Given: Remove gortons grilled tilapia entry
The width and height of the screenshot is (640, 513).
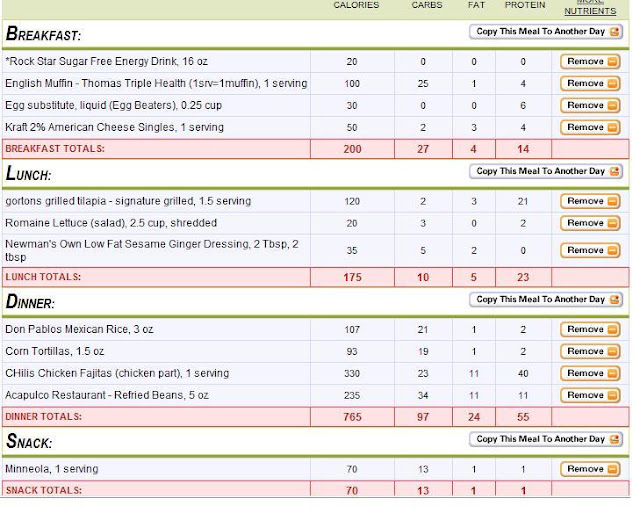Looking at the screenshot, I should [x=590, y=201].
